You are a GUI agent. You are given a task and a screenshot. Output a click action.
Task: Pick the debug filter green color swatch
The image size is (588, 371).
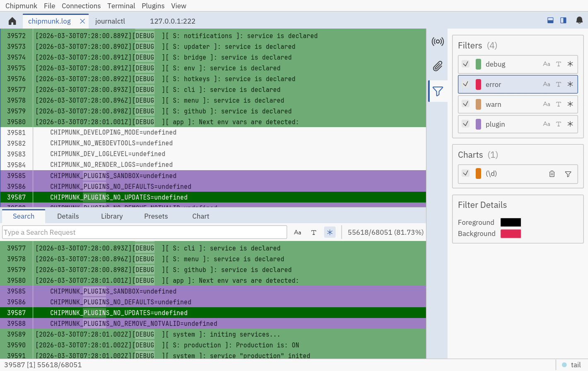478,64
